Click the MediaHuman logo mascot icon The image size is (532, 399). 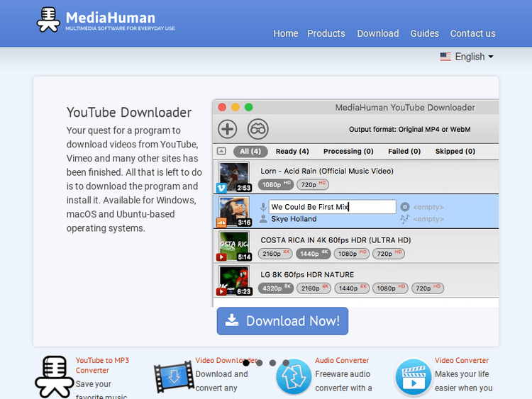click(48, 20)
